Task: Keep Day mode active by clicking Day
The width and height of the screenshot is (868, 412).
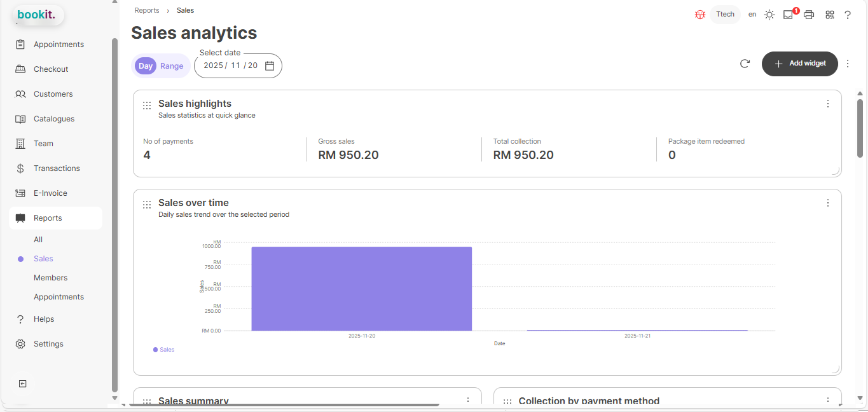Action: (145, 65)
